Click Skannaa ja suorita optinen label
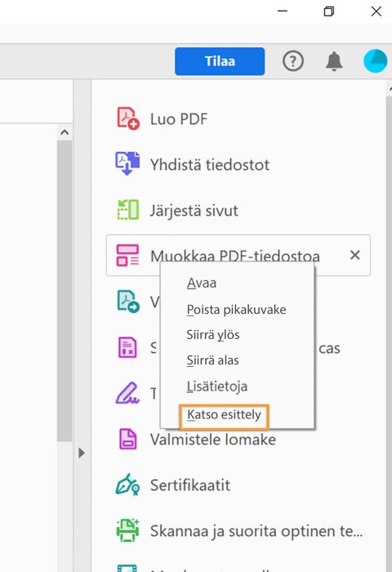Viewport: 392px width, 572px height. (x=256, y=531)
